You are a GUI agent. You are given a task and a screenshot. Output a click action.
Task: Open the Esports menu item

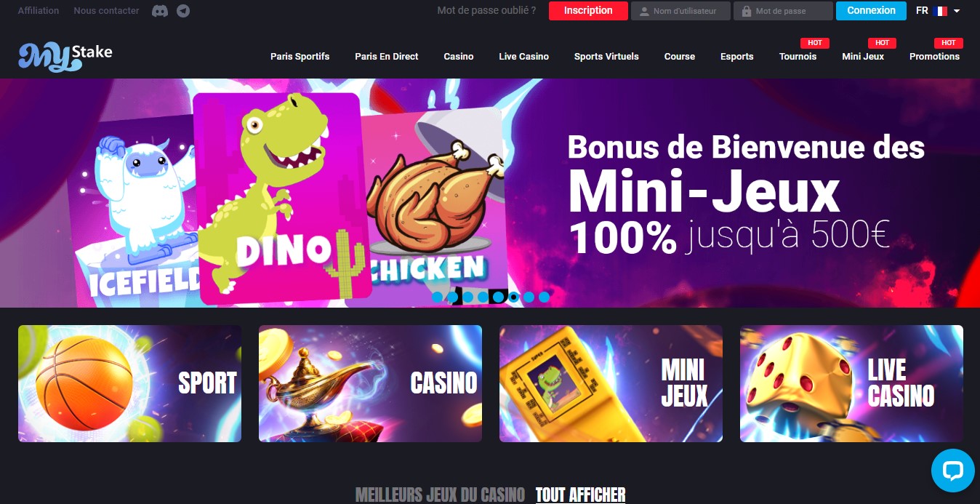[x=736, y=56]
